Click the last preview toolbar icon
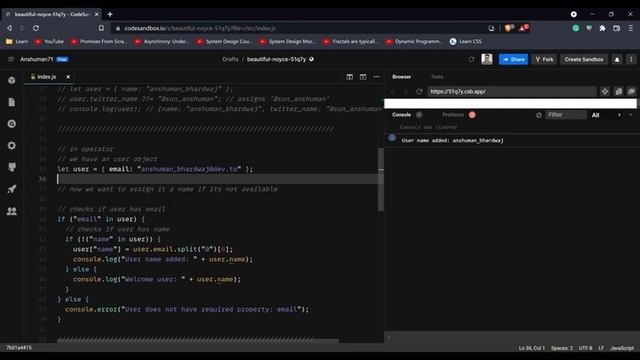 (631, 91)
